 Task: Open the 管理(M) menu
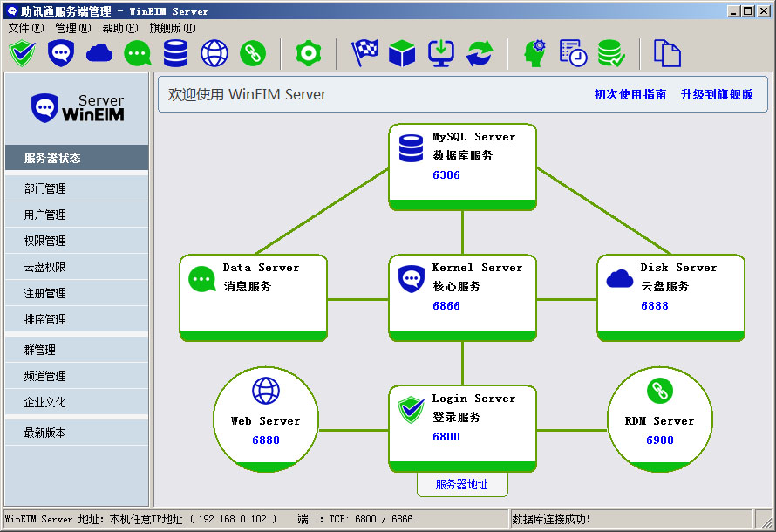(72, 28)
